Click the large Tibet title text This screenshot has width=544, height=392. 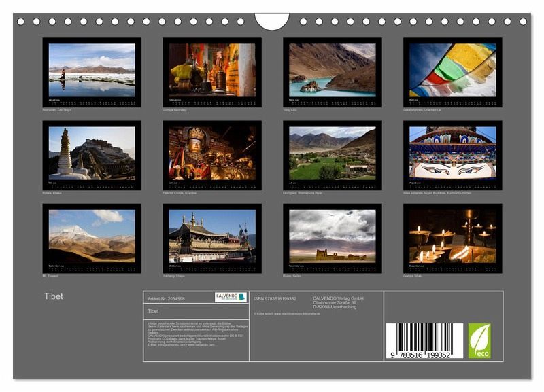54,296
